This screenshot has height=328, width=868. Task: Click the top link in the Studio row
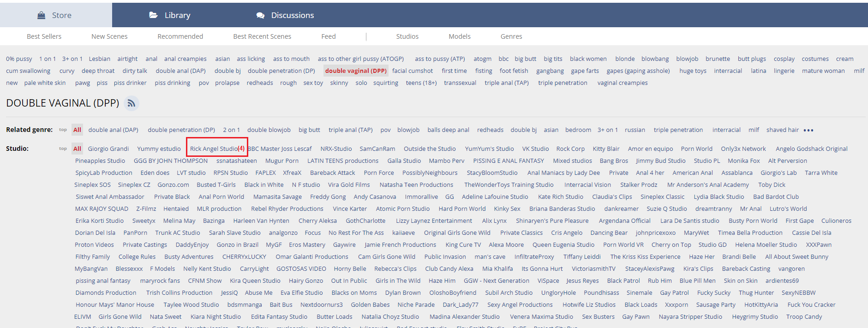point(63,149)
